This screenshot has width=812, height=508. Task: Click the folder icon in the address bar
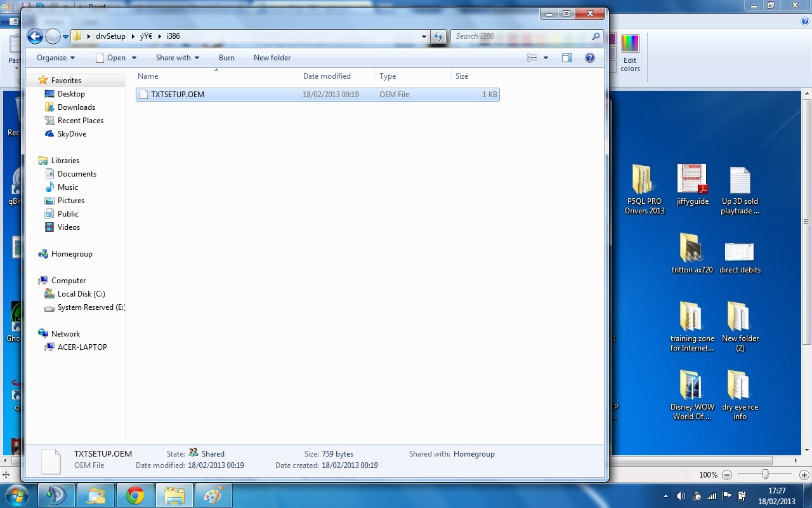[x=77, y=36]
